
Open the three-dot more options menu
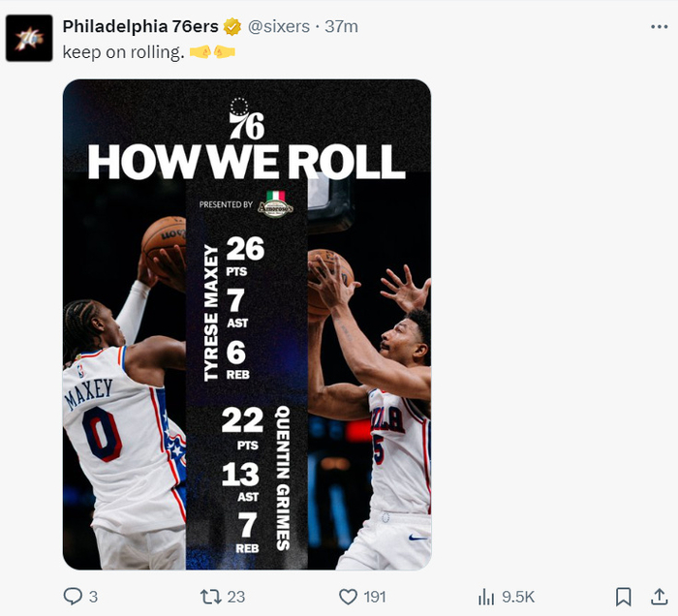coord(659,27)
